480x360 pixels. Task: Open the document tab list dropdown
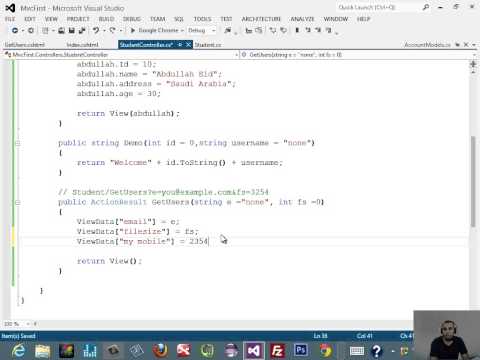coord(474,44)
